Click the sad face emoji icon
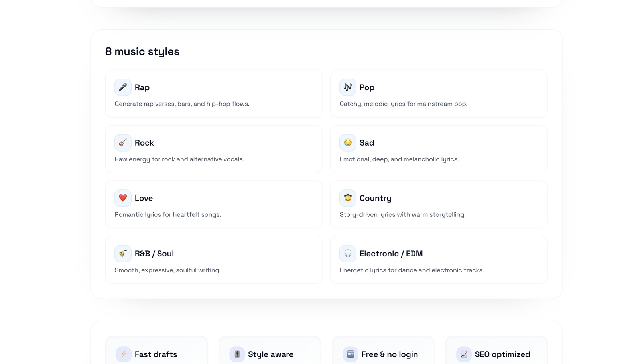Viewport: 638px width, 364px height. point(348,143)
